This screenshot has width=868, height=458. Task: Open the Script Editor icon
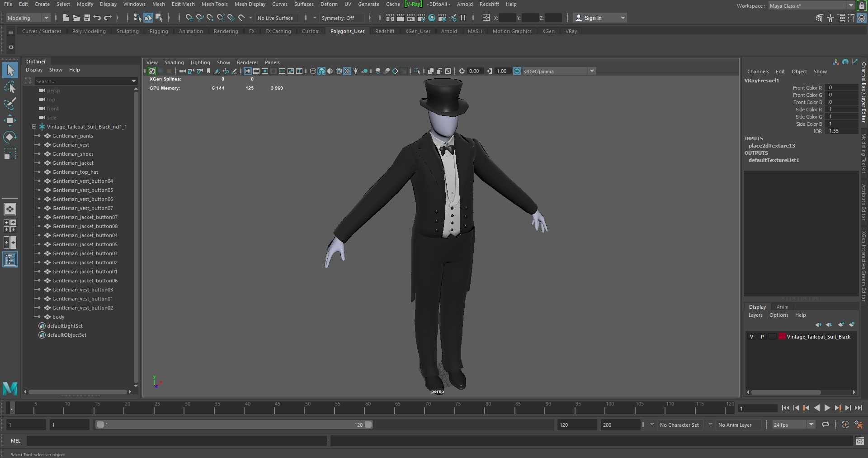tap(859, 441)
